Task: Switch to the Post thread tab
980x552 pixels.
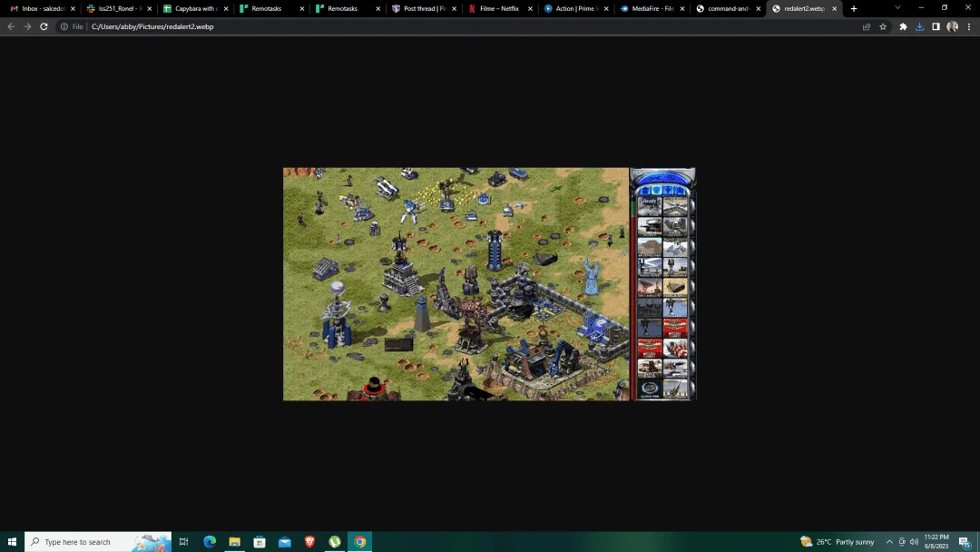Action: point(419,9)
